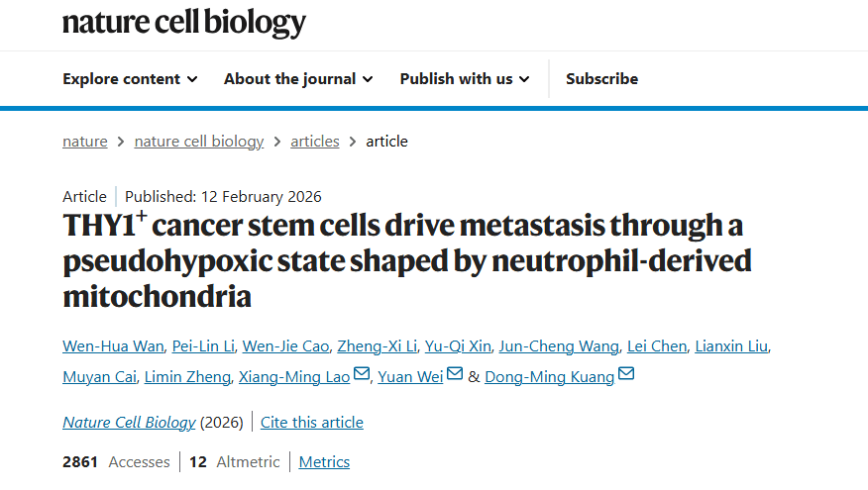Select author Jun-Cheng Wang link
This screenshot has width=868, height=490.
559,346
